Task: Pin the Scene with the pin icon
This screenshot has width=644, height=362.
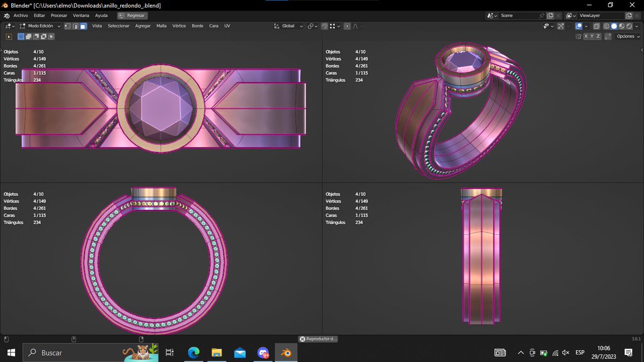Action: pos(541,16)
